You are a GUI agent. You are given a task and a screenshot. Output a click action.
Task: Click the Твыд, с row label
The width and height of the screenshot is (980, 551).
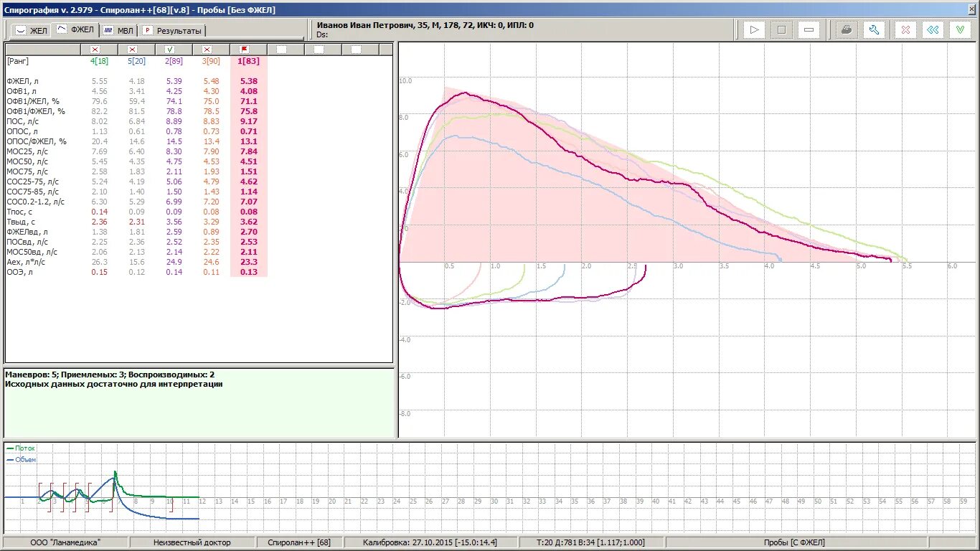click(x=19, y=222)
